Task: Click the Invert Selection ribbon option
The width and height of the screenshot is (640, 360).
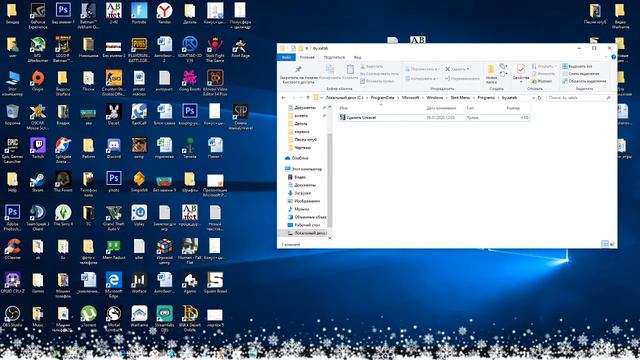Action: pos(584,81)
